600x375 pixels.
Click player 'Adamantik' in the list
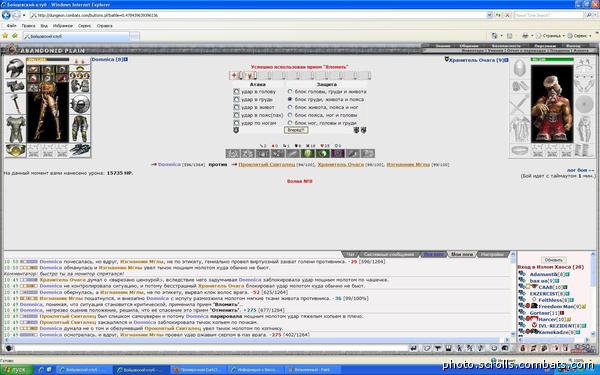[543, 274]
